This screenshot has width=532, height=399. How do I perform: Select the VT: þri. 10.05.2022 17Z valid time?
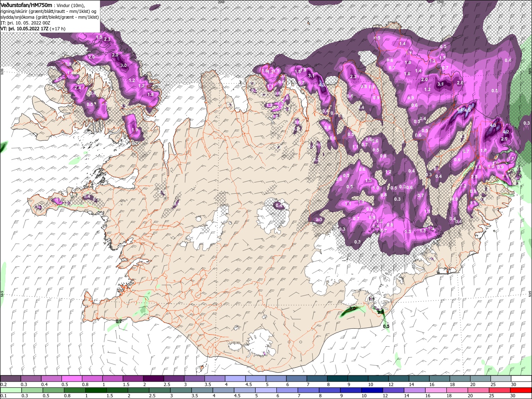click(x=25, y=29)
